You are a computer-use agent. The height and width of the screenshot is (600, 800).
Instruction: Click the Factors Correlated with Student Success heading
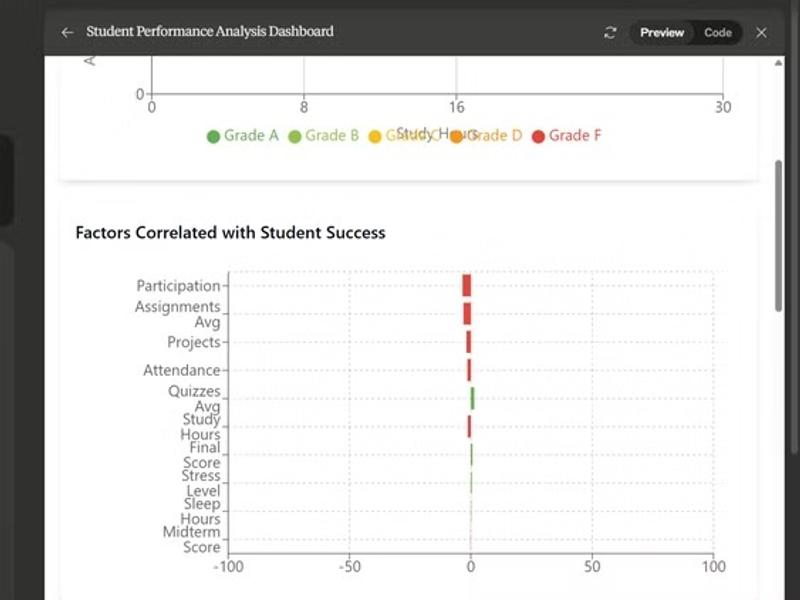[230, 233]
